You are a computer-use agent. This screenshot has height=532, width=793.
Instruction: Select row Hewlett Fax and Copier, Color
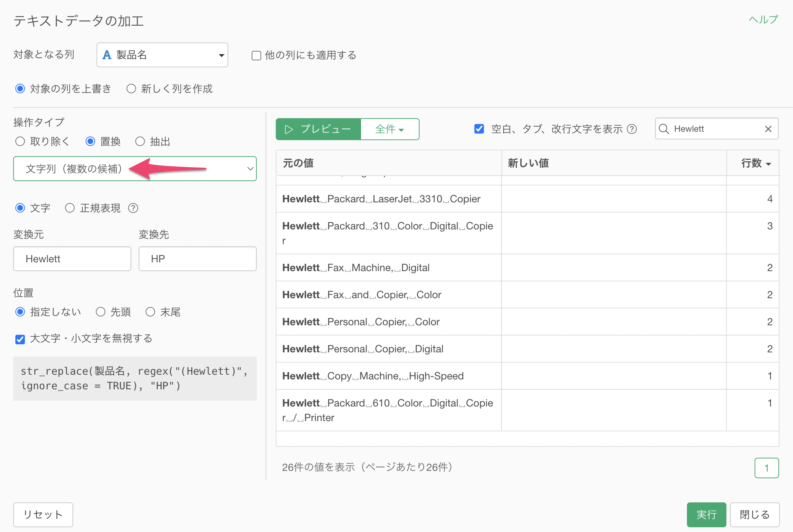coord(527,295)
